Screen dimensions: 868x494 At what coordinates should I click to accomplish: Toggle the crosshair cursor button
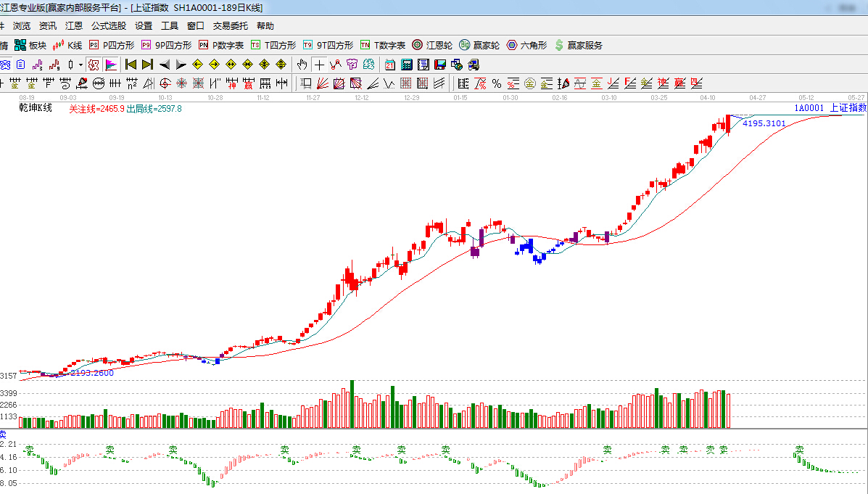pyautogui.click(x=319, y=65)
